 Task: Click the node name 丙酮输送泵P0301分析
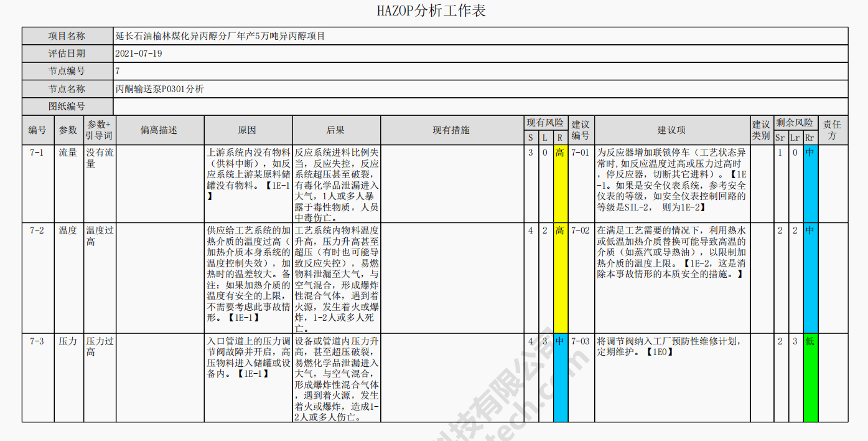[x=160, y=89]
